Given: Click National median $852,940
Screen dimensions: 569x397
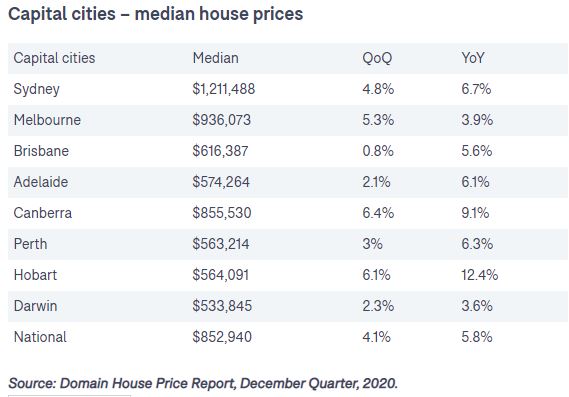Looking at the screenshot, I should [x=222, y=337].
